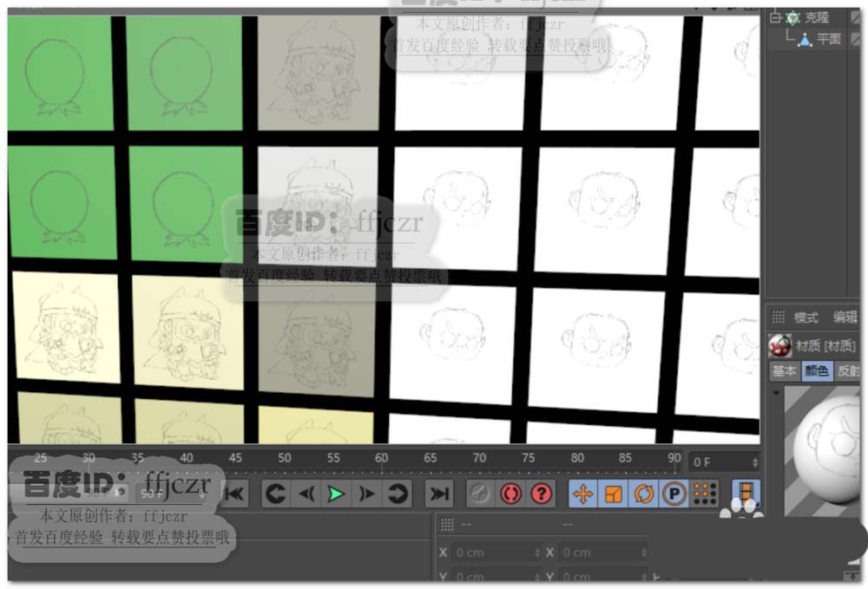Toggle automatic keyframing red button
This screenshot has width=868, height=589.
tap(510, 494)
